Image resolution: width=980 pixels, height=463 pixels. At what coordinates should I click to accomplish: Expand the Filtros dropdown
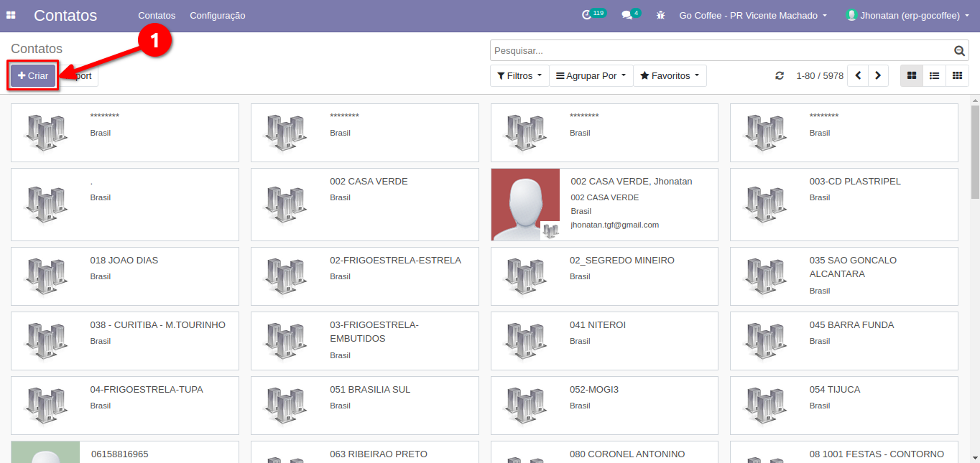[x=519, y=76]
